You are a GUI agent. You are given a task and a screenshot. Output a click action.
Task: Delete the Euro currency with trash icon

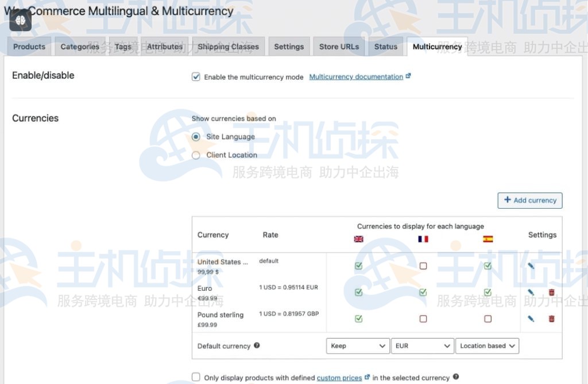coord(551,292)
